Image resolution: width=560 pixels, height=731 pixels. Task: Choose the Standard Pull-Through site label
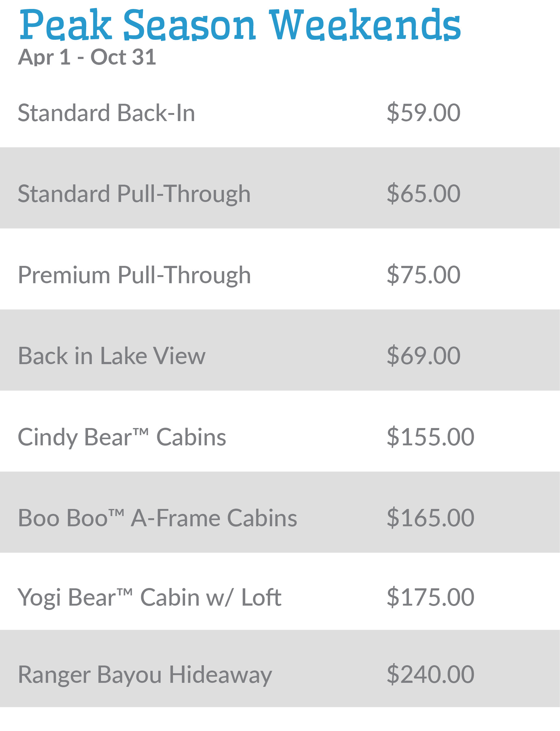(134, 194)
